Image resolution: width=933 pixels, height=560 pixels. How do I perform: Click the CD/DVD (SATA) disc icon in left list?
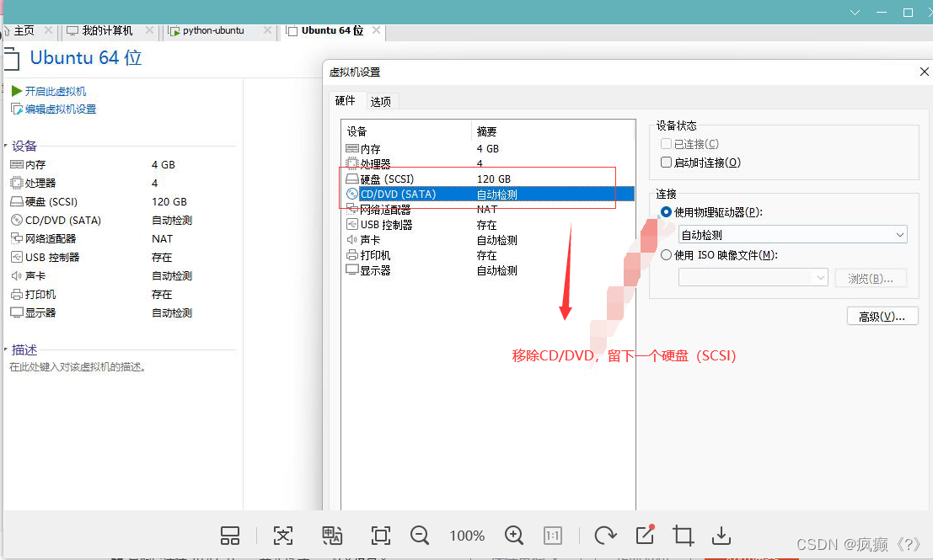coord(17,220)
